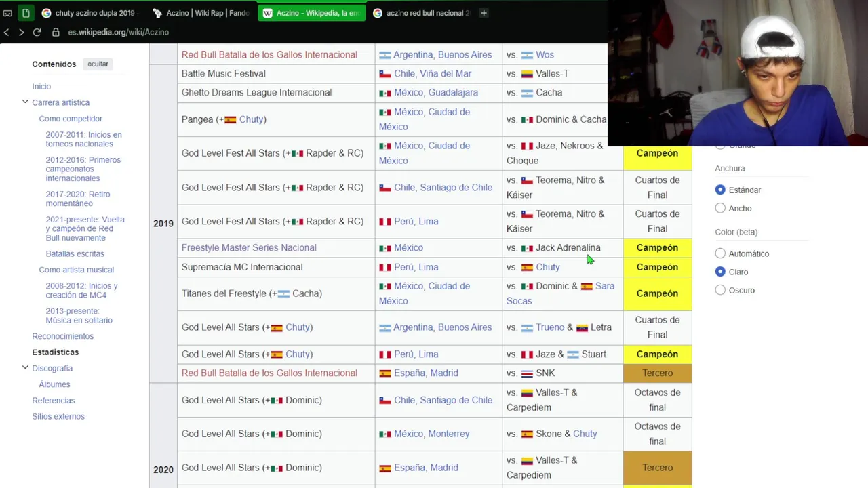Click the Colombia flag beside Valles-T in the Battle Music Festival row
Screen dimensions: 868x488
tap(527, 74)
